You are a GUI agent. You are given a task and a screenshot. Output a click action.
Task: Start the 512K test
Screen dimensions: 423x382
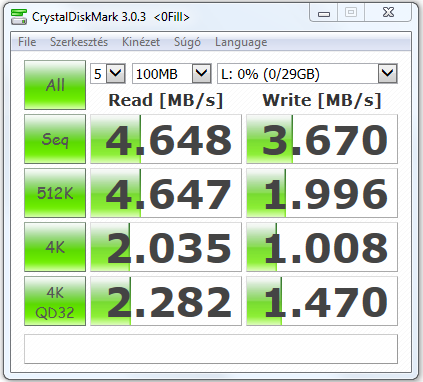(x=55, y=193)
